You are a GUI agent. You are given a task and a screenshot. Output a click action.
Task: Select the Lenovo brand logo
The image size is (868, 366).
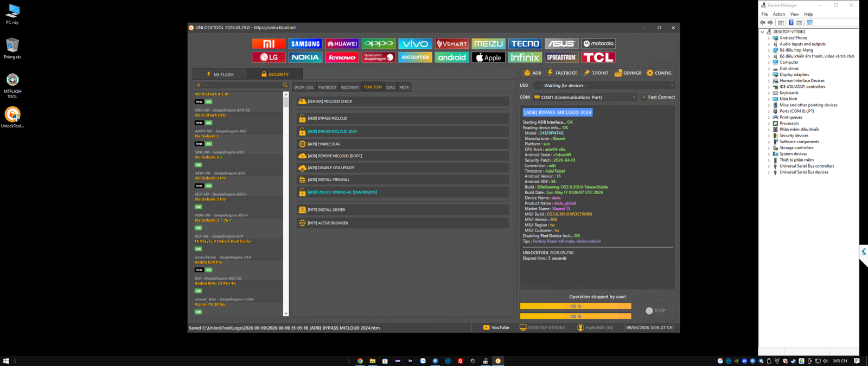tap(342, 57)
